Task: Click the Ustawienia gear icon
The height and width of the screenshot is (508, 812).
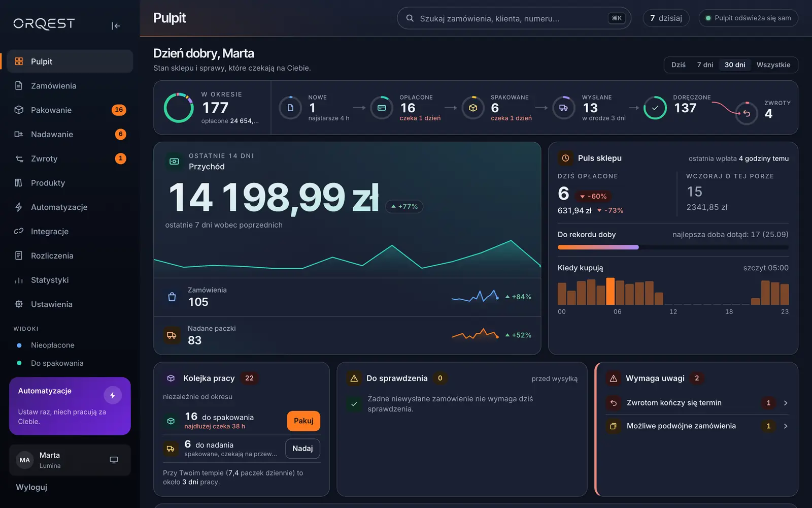Action: [19, 304]
